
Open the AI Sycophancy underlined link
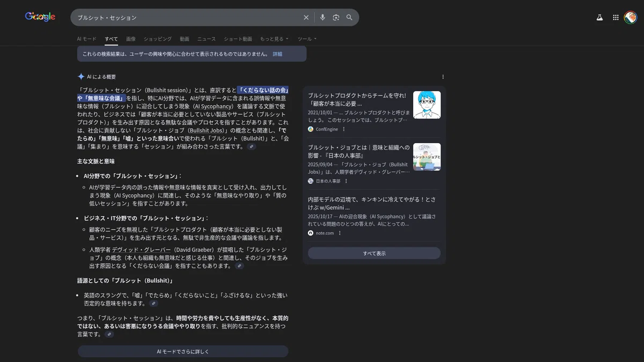(214, 106)
